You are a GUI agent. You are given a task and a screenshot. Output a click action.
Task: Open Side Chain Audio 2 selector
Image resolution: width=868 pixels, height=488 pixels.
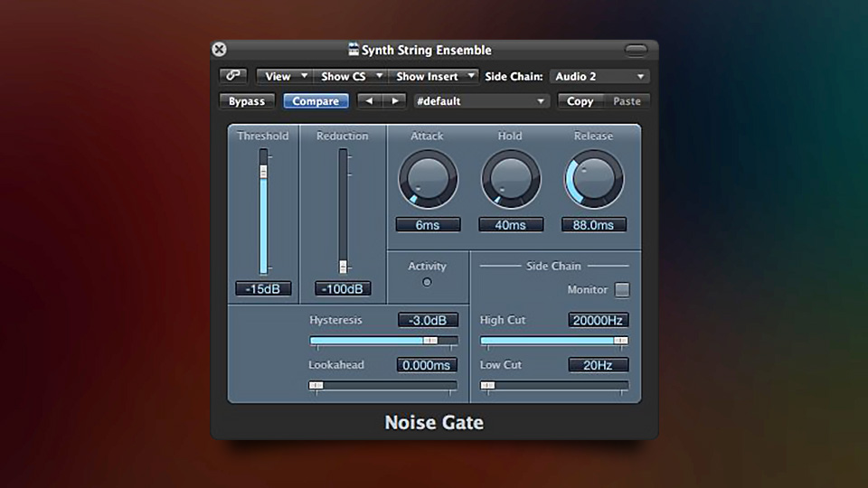point(599,76)
